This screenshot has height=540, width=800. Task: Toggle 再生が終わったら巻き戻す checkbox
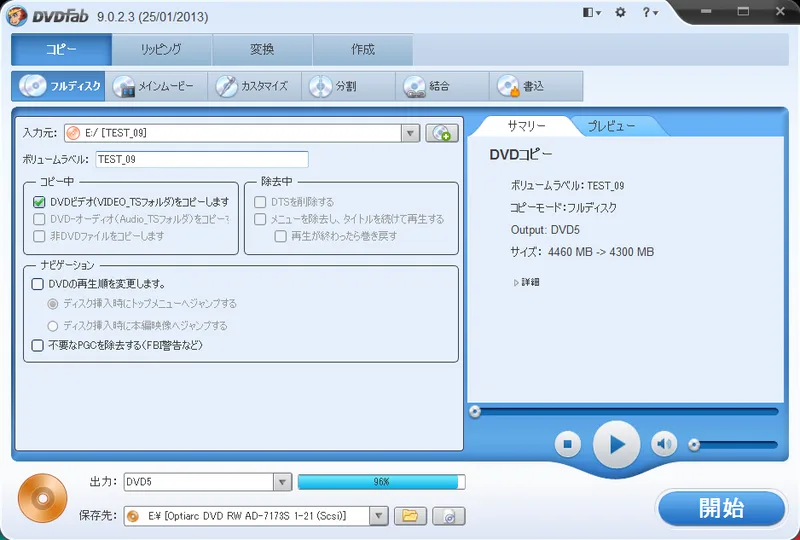(281, 236)
